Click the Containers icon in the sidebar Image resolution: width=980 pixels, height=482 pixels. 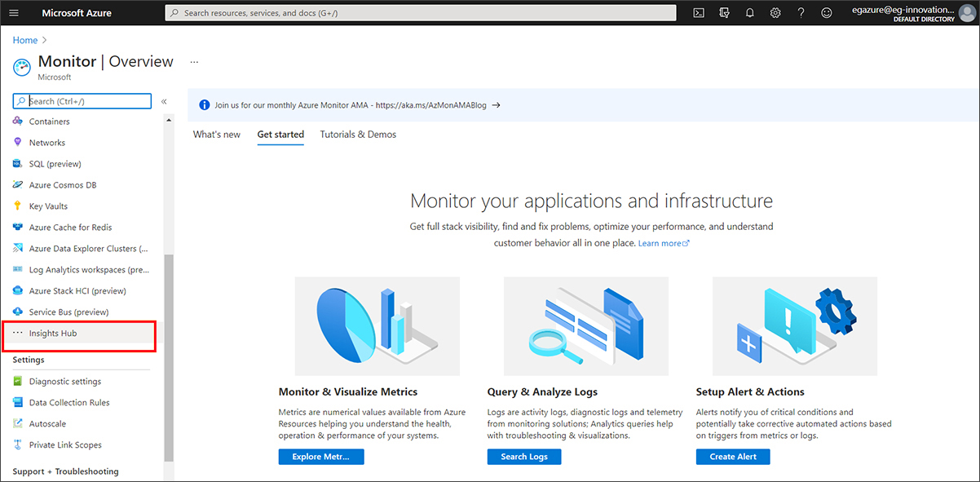tap(17, 122)
